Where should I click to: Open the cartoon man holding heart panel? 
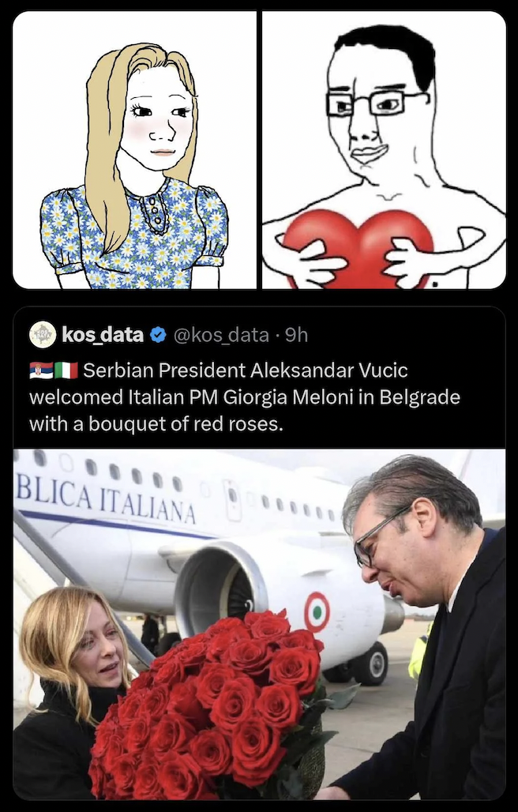click(384, 149)
